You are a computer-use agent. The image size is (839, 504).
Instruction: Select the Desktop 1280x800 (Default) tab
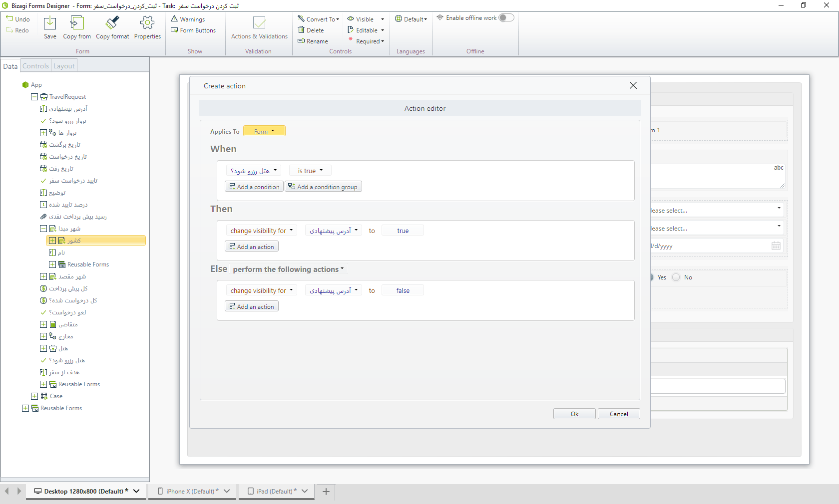[x=86, y=492]
